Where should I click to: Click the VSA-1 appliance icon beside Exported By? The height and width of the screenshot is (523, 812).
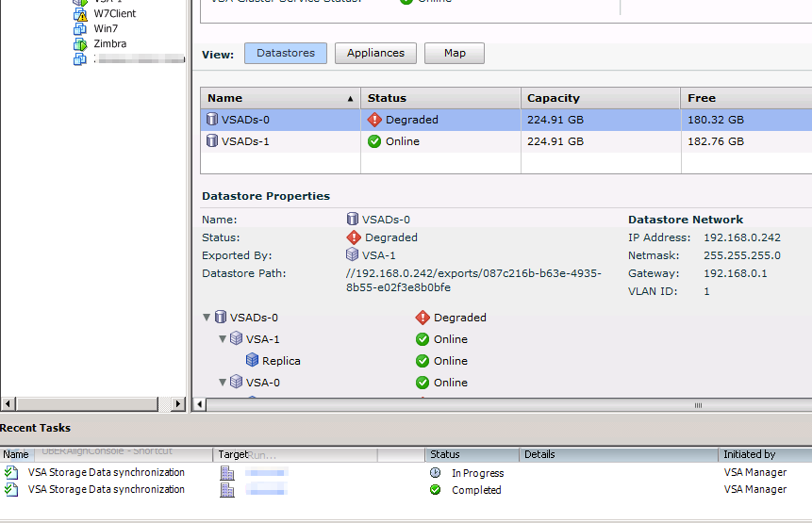click(x=352, y=254)
